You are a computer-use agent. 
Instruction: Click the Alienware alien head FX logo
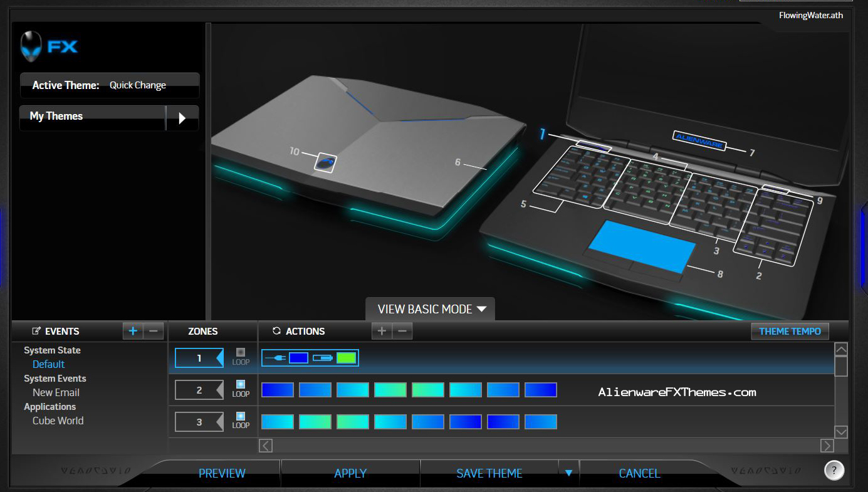click(49, 46)
